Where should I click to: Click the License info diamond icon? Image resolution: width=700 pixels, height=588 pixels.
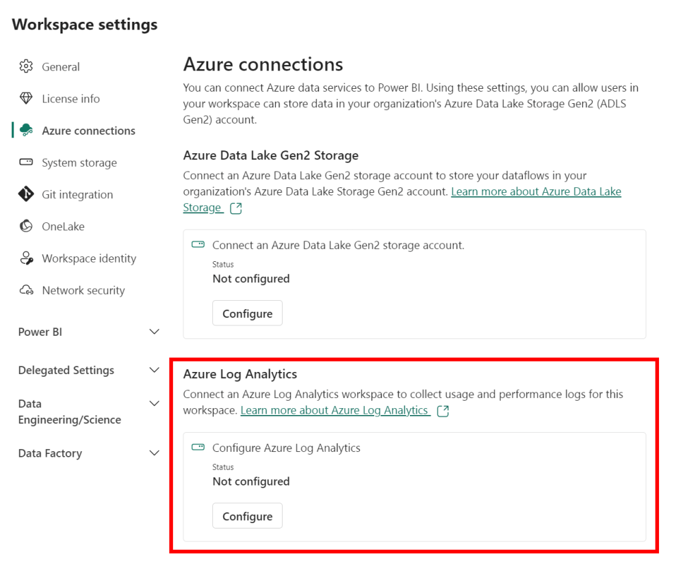pos(26,98)
